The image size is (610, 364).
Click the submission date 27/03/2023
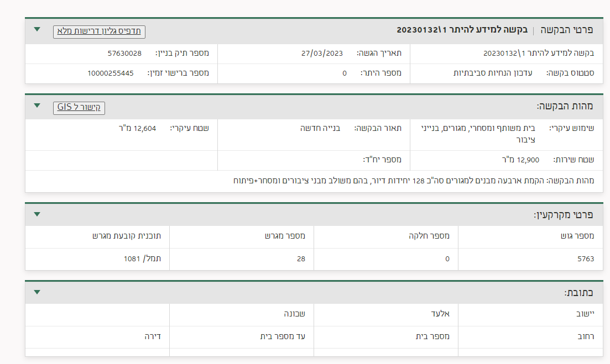click(322, 54)
